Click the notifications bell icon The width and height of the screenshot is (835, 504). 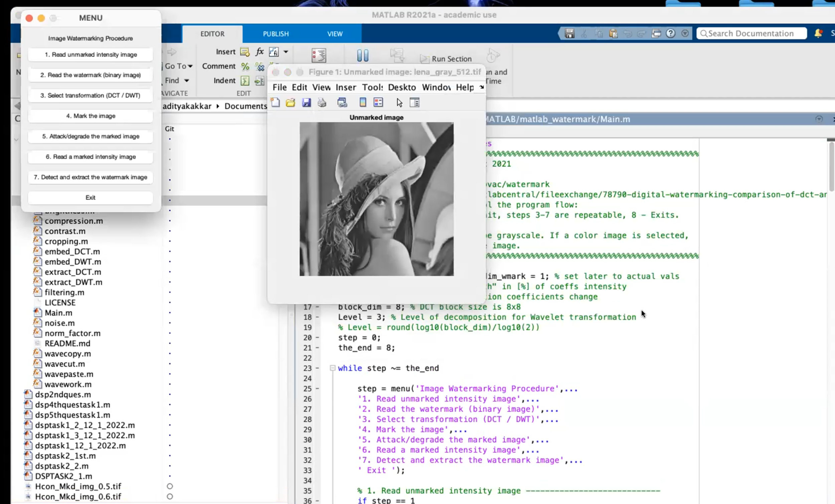pos(818,33)
